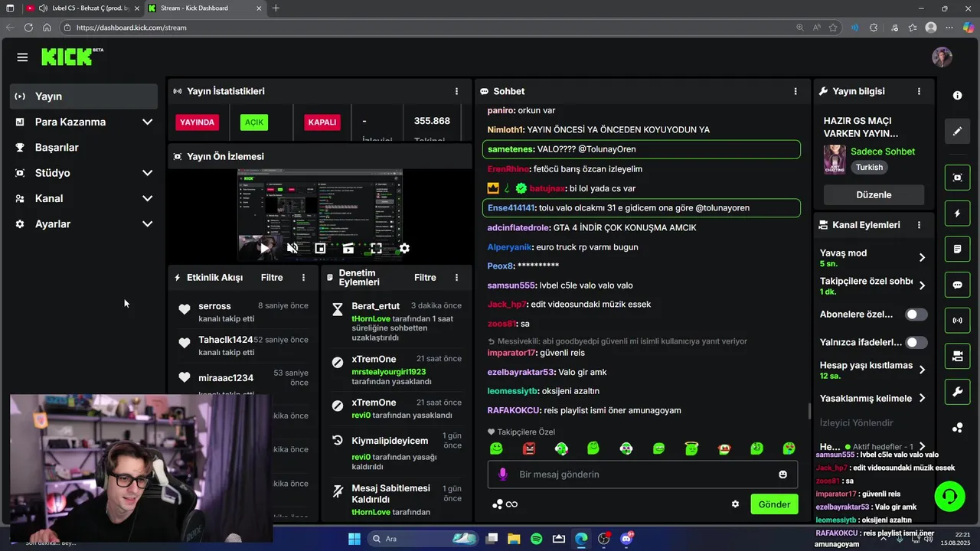This screenshot has width=980, height=551.
Task: Open Denetim Eylemleri three-dot menu
Action: tap(457, 278)
